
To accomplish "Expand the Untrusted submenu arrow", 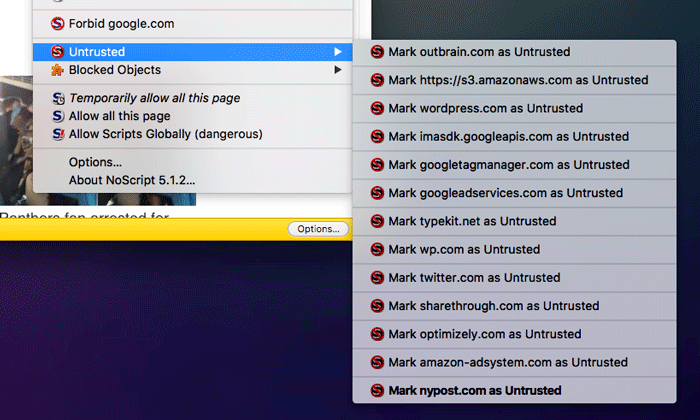I will 338,52.
